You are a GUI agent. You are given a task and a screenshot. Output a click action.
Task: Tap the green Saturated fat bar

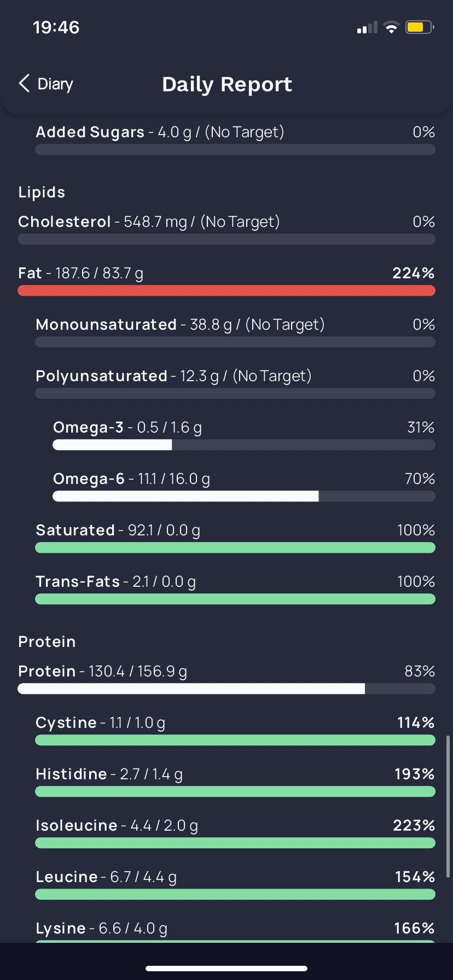pyautogui.click(x=235, y=548)
